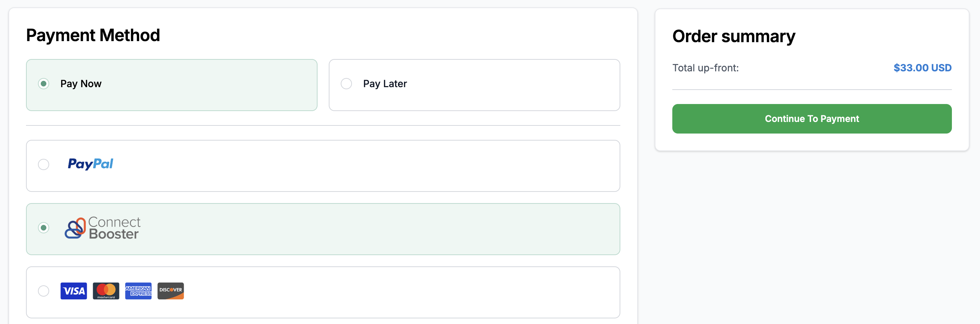The image size is (980, 324).
Task: Click the Connect Booster logo
Action: 102,228
